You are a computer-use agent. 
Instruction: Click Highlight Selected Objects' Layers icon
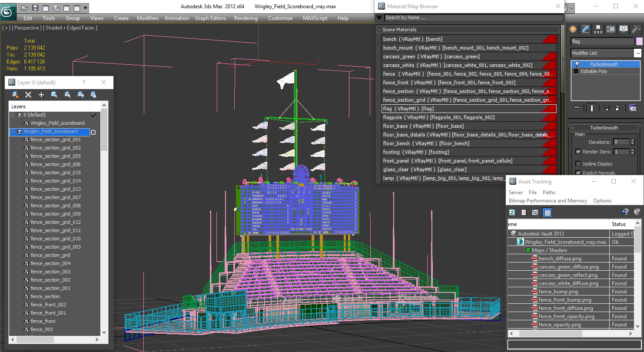(67, 94)
